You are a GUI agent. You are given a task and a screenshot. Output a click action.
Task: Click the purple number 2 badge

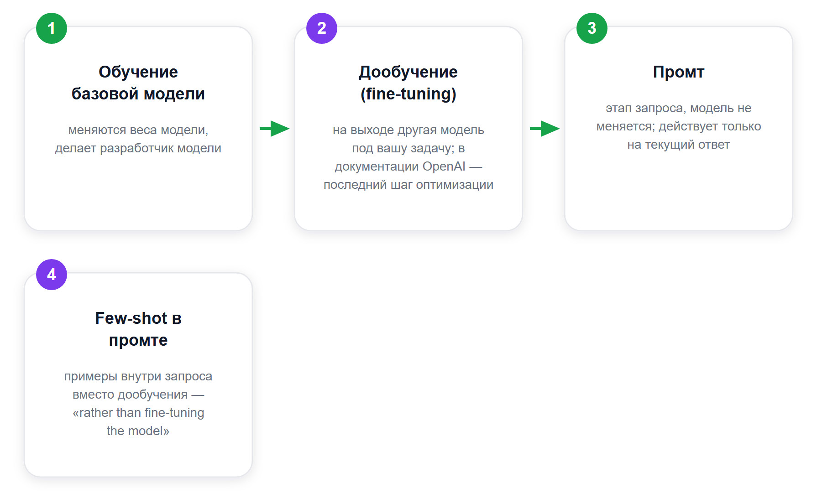(x=322, y=28)
